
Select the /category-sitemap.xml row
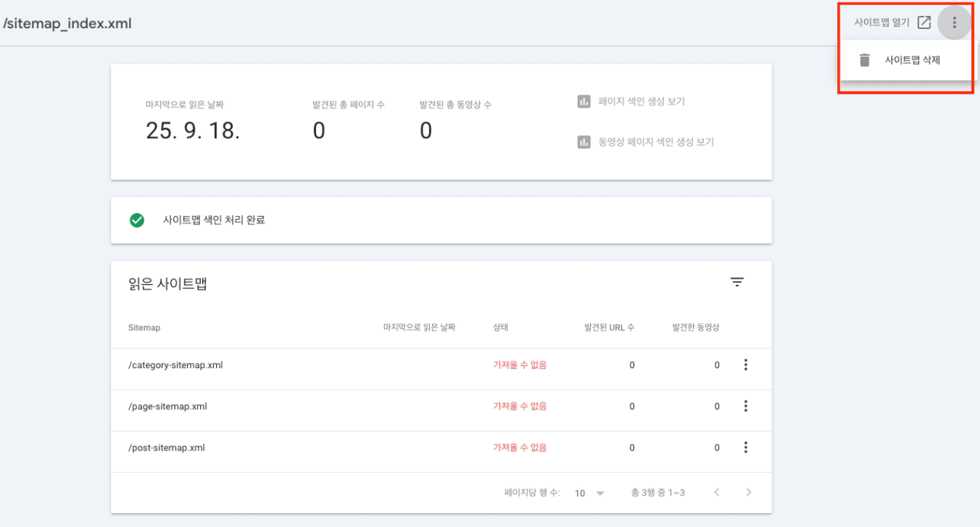pyautogui.click(x=176, y=365)
